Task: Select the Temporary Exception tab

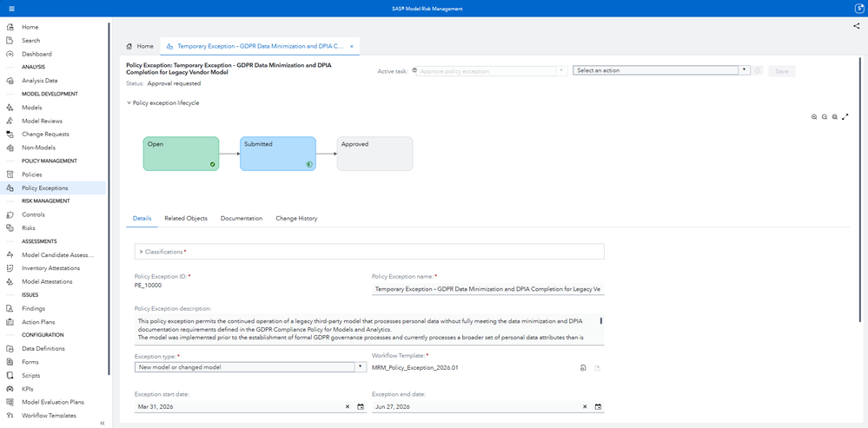Action: (260, 47)
